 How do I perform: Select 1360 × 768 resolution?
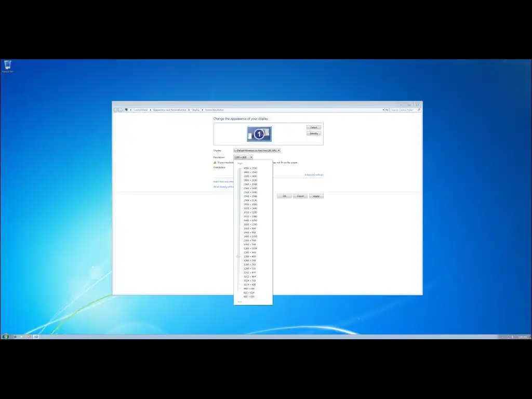coord(250,245)
